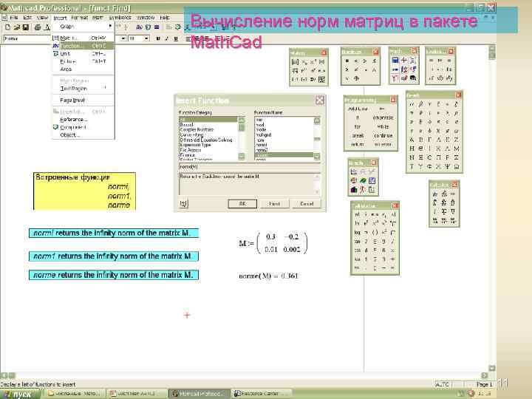532x399 pixels.
Task: Click scroll up arrow of Function Name list
Action: click(x=317, y=120)
